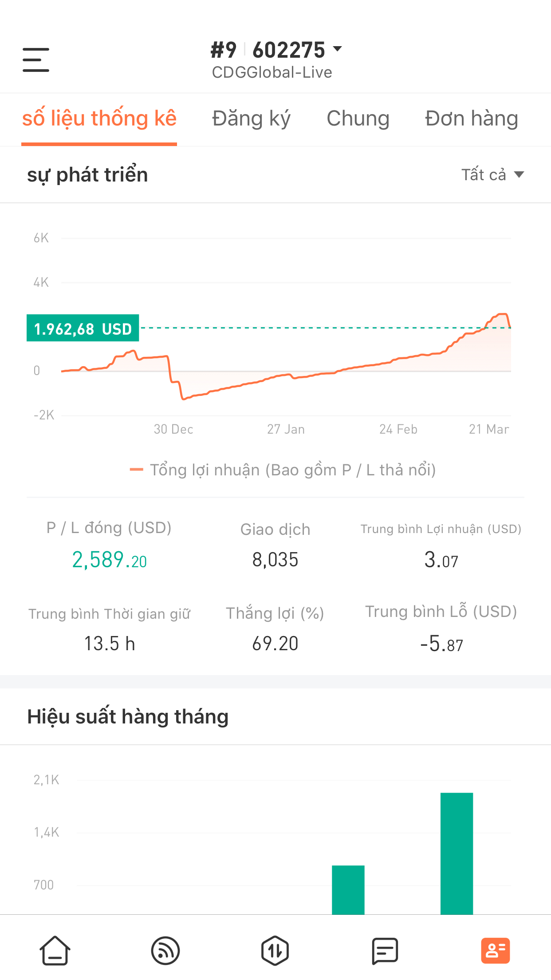Tap the tallest green monthly bar

pyautogui.click(x=457, y=853)
